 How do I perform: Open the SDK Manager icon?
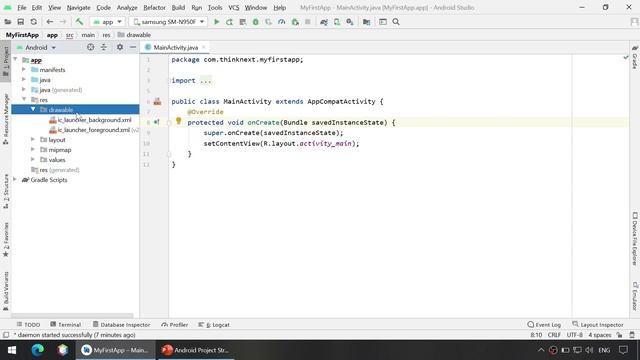350,22
